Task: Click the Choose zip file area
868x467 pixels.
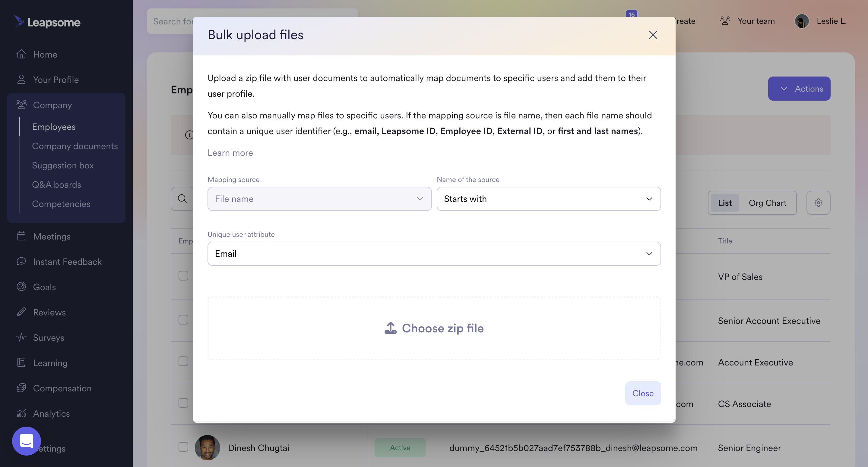Action: 434,328
